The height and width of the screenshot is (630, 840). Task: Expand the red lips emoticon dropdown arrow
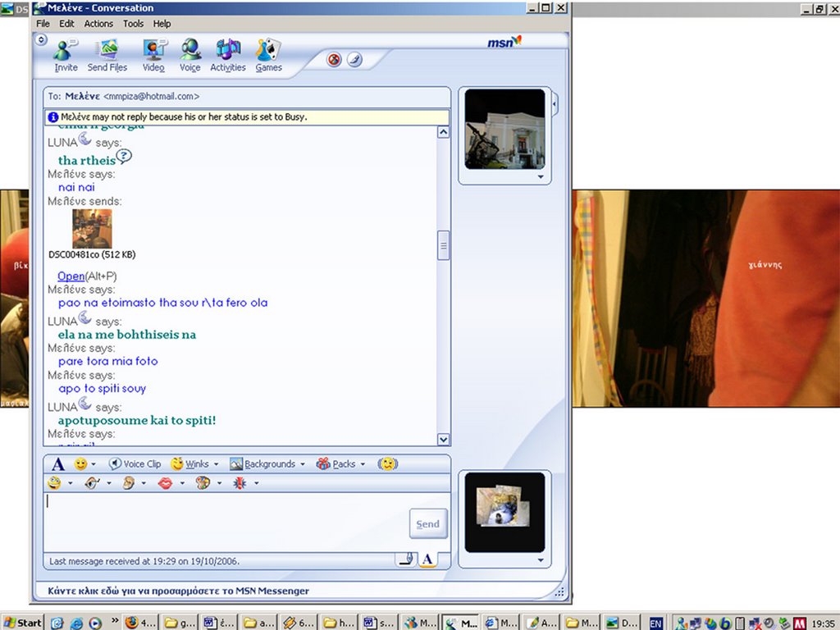coord(182,483)
